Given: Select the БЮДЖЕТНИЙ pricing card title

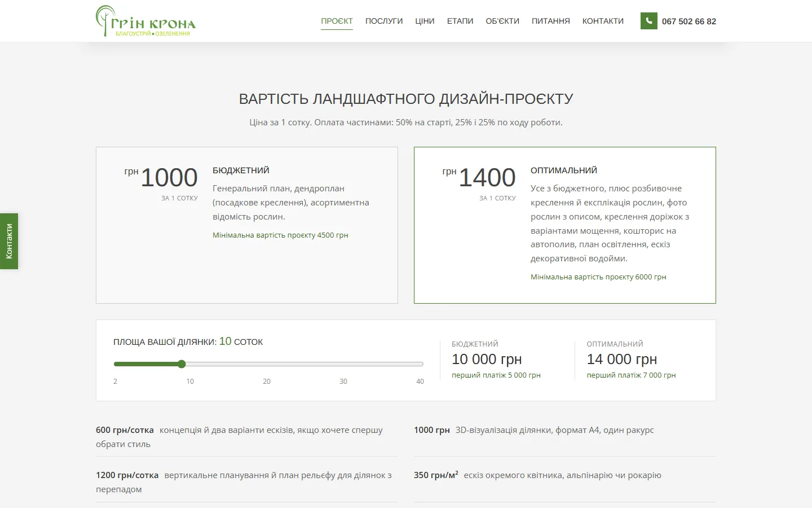Looking at the screenshot, I should coord(241,170).
